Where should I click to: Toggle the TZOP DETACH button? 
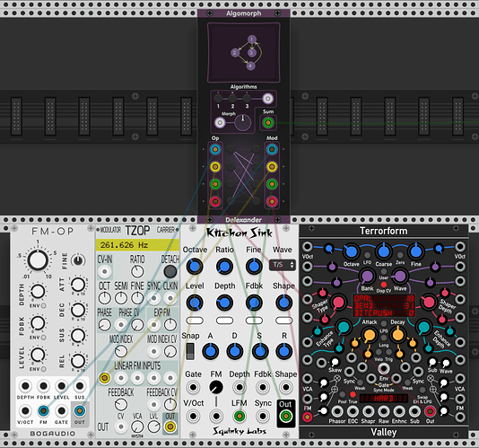click(170, 271)
